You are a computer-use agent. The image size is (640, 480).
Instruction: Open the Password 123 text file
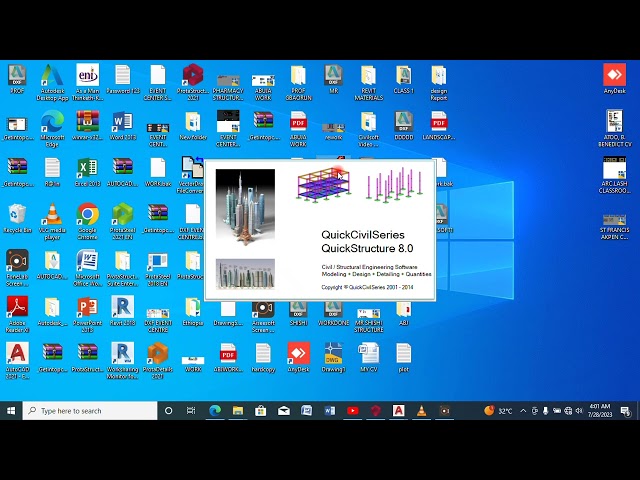pyautogui.click(x=122, y=79)
